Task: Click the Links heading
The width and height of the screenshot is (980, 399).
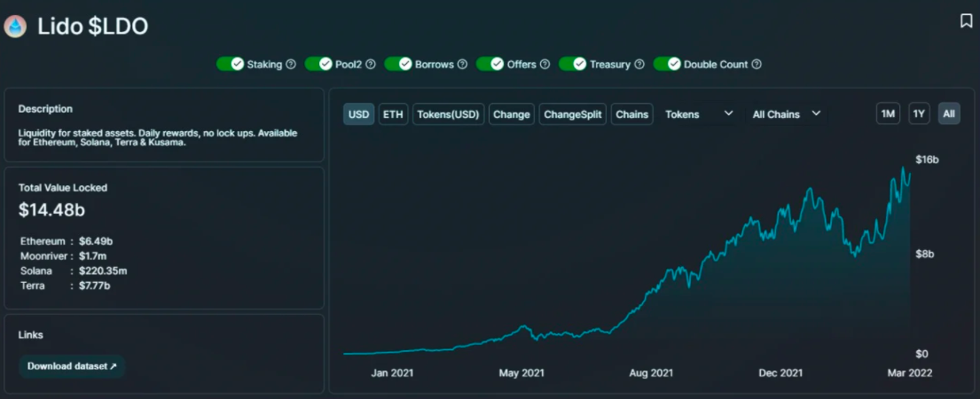Action: point(31,335)
